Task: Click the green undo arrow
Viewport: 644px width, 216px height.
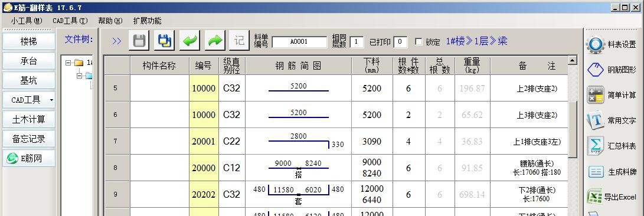Action: (189, 41)
